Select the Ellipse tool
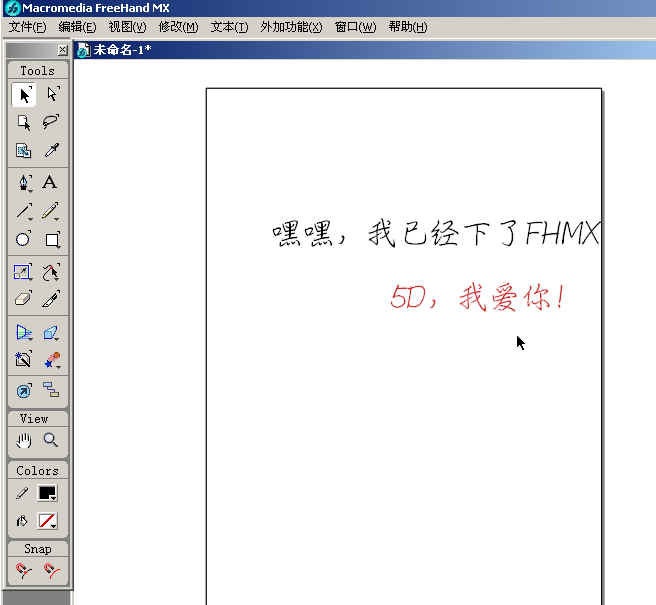 click(24, 239)
